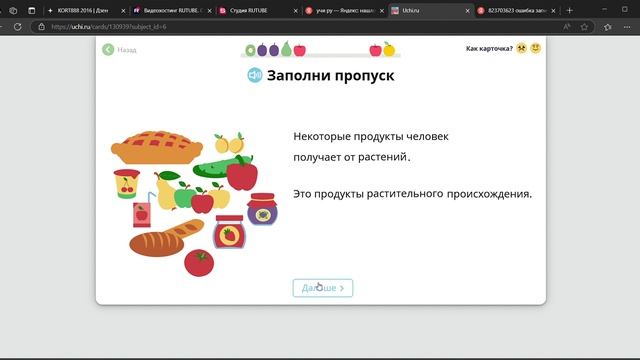Click the Дальше button
640x360 pixels.
[322, 288]
